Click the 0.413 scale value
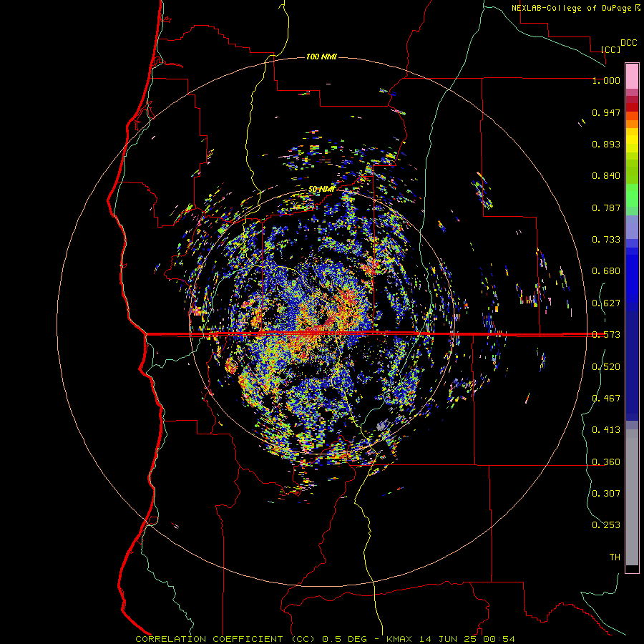Screen dimensions: 644x644 pyautogui.click(x=606, y=430)
